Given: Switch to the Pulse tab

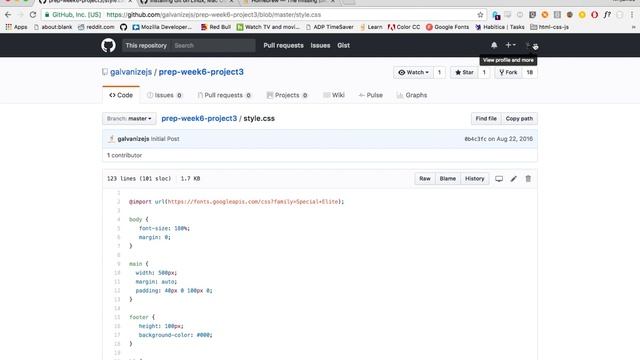Looking at the screenshot, I should pyautogui.click(x=371, y=95).
